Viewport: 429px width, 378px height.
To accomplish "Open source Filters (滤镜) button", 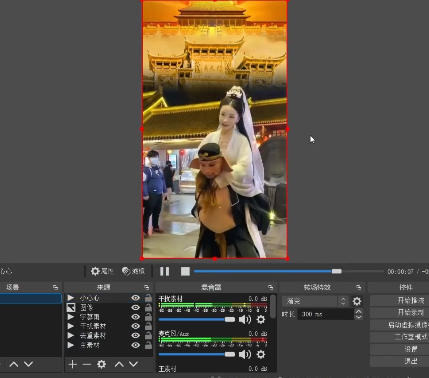I will click(133, 271).
